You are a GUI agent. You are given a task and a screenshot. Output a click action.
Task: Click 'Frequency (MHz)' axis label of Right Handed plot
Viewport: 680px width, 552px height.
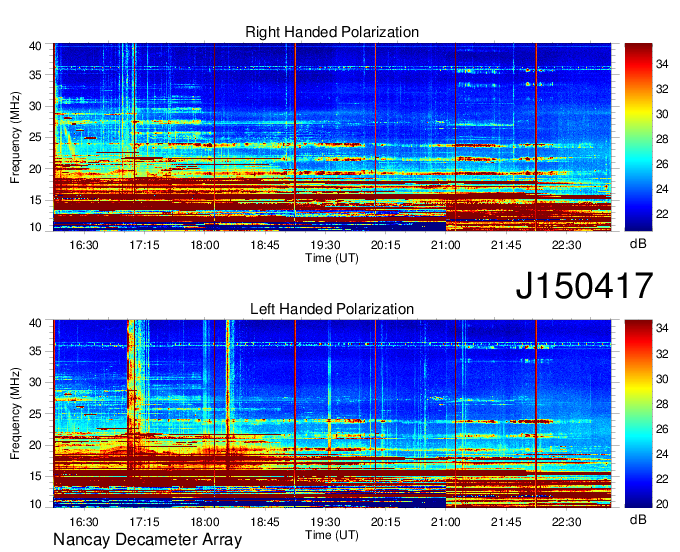pyautogui.click(x=15, y=137)
